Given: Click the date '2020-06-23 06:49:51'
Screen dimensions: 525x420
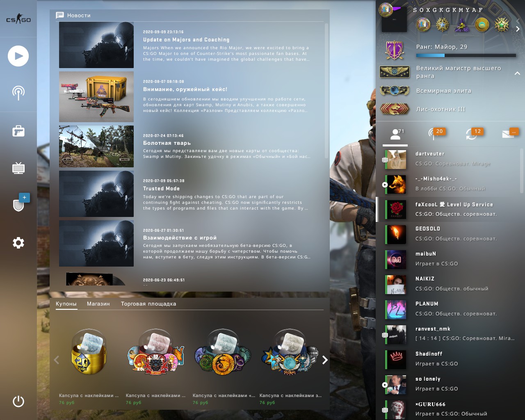Looking at the screenshot, I should (164, 280).
